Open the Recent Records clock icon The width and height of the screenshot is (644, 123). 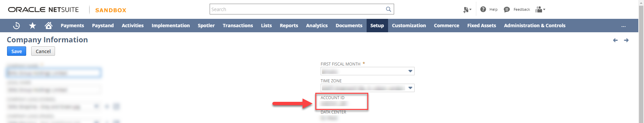(x=16, y=26)
